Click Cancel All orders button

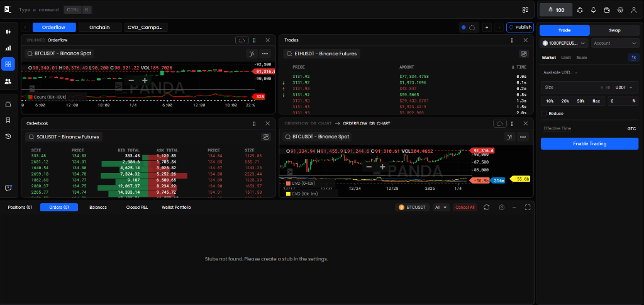465,208
